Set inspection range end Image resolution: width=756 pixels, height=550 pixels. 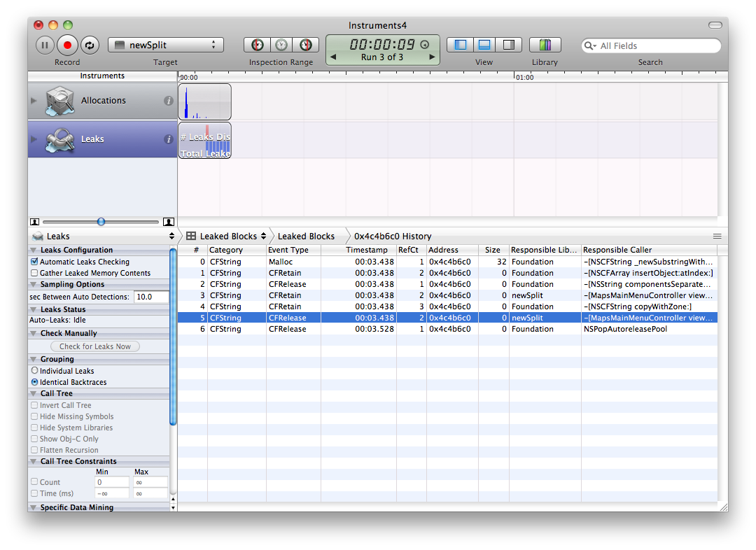pos(306,45)
